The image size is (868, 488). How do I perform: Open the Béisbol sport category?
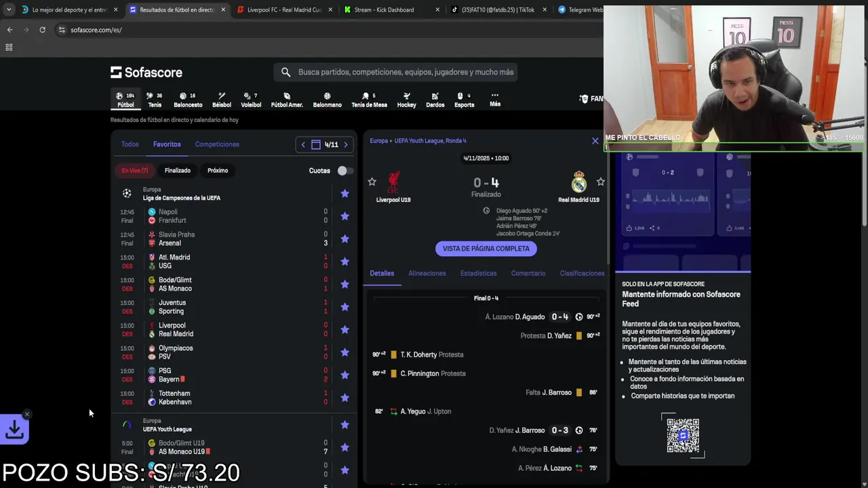point(222,100)
